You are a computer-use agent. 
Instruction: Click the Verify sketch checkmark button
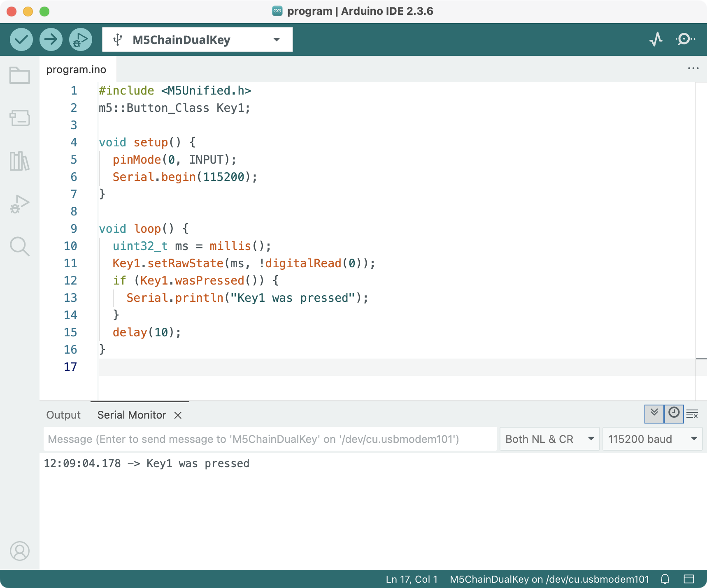[x=21, y=40]
